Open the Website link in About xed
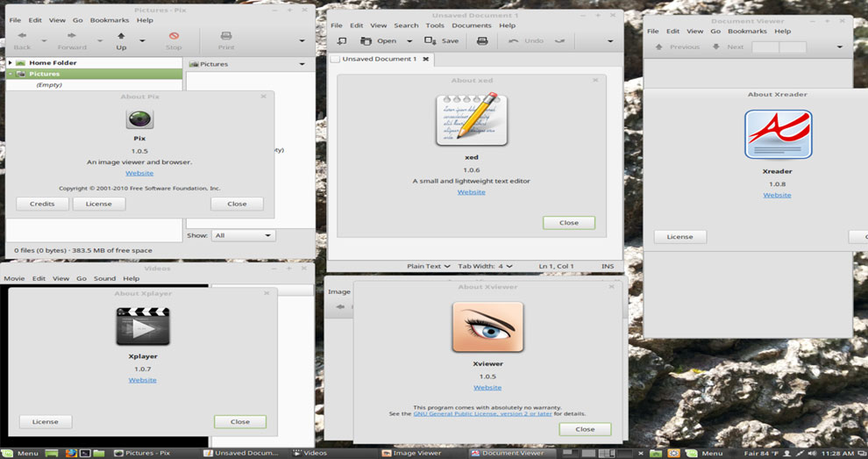The image size is (868, 459). [472, 192]
